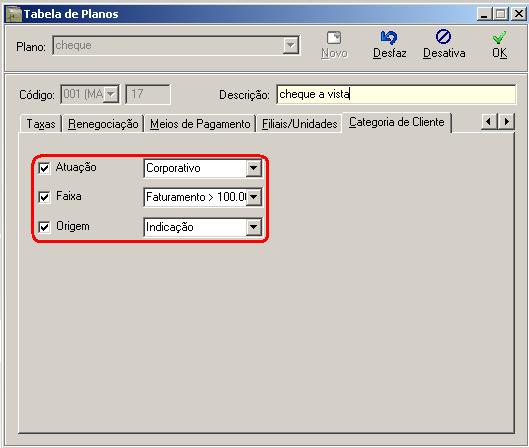The image size is (529, 448).
Task: Select the Meios de Pagamento tab
Action: click(200, 124)
